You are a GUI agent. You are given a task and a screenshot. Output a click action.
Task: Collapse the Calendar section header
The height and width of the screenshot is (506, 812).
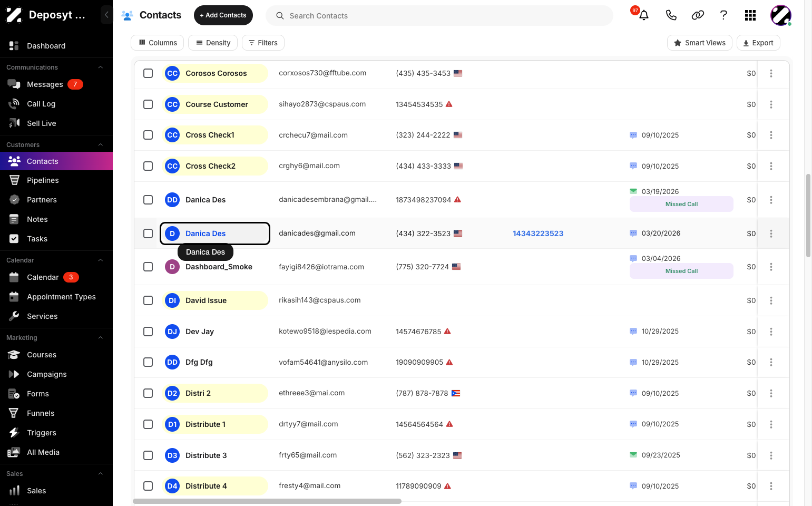100,260
